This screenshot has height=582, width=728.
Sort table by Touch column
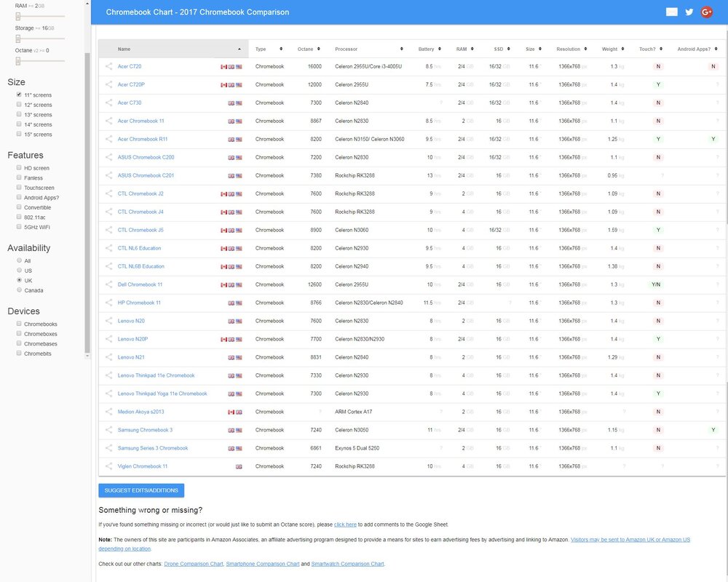pos(650,49)
